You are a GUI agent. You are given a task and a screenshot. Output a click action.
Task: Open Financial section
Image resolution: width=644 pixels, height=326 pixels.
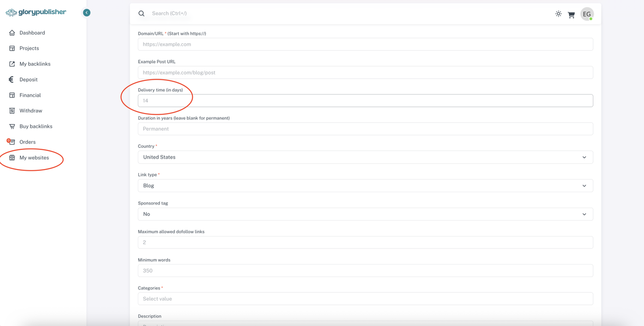coord(30,95)
